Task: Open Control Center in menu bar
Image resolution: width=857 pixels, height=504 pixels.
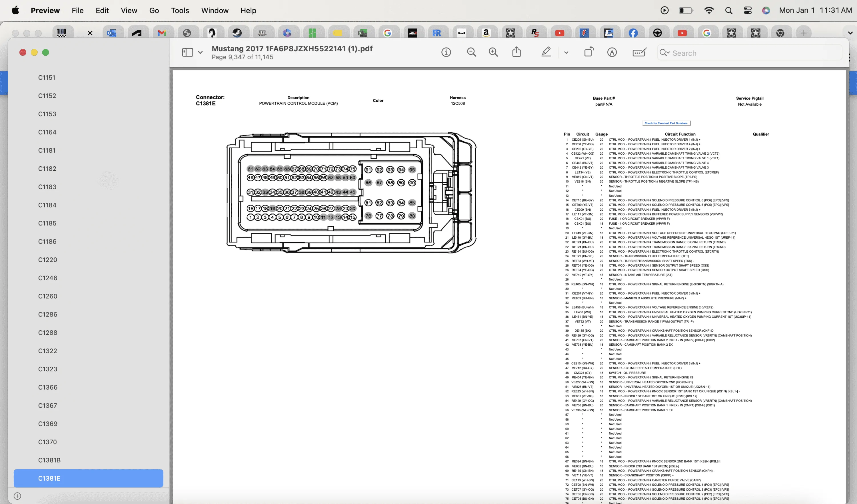Action: pyautogui.click(x=748, y=11)
